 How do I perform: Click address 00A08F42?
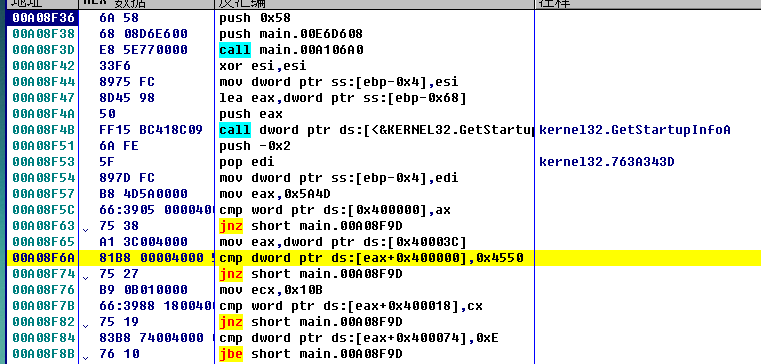(44, 66)
